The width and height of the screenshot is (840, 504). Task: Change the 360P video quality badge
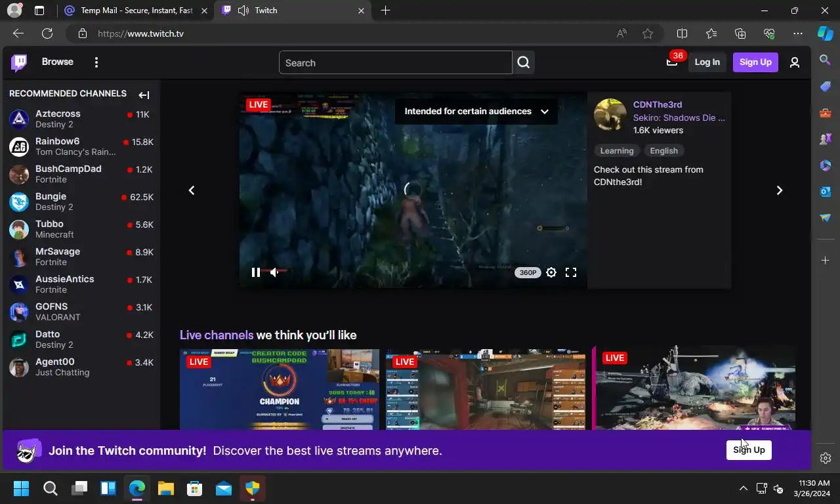point(528,272)
